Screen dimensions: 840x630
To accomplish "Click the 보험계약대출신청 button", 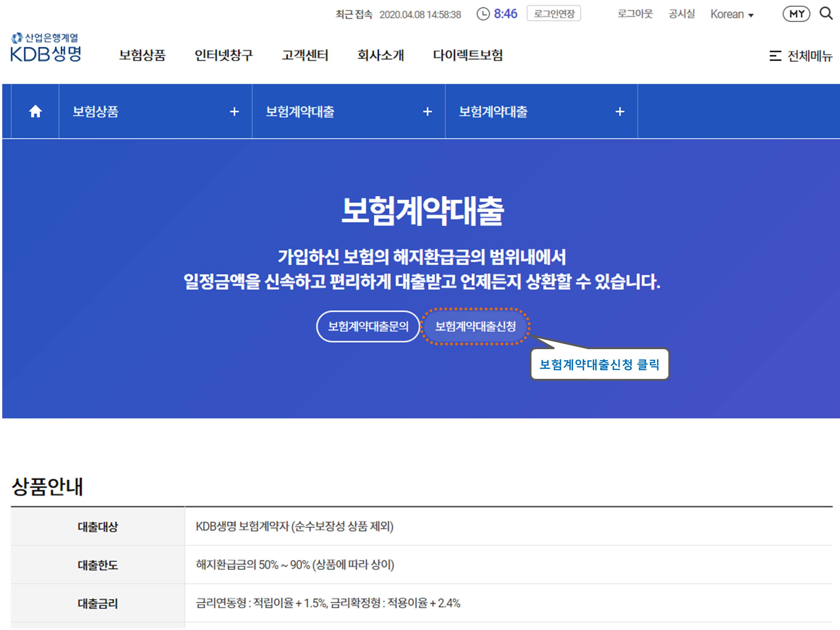I will [x=475, y=326].
